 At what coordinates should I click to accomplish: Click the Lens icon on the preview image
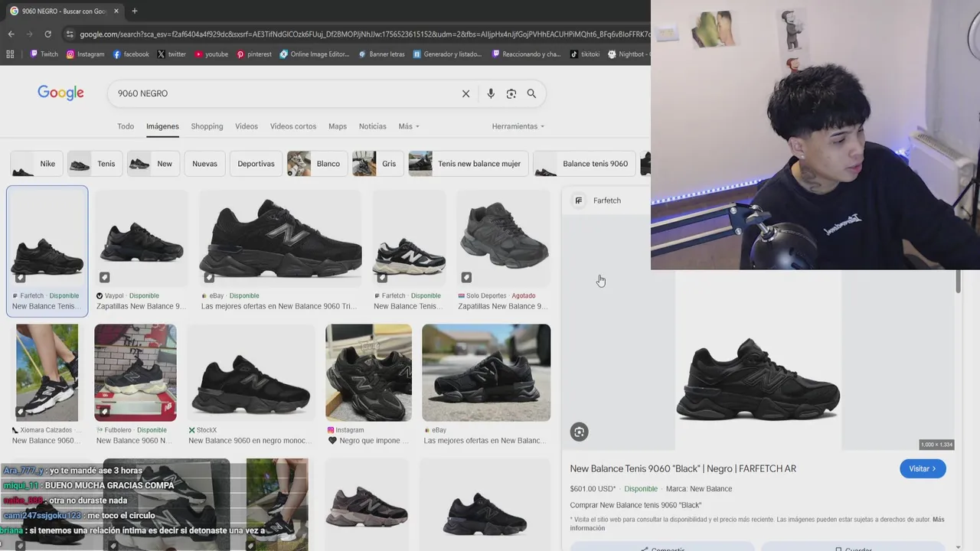(580, 432)
